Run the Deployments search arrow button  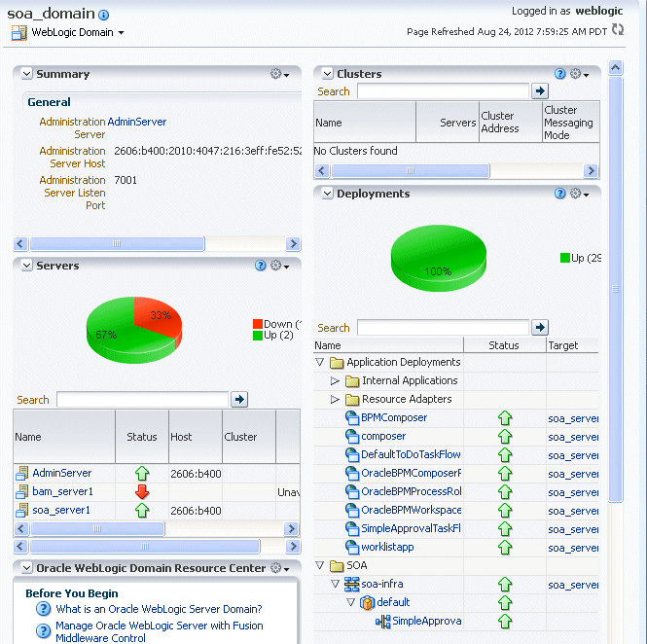(540, 328)
